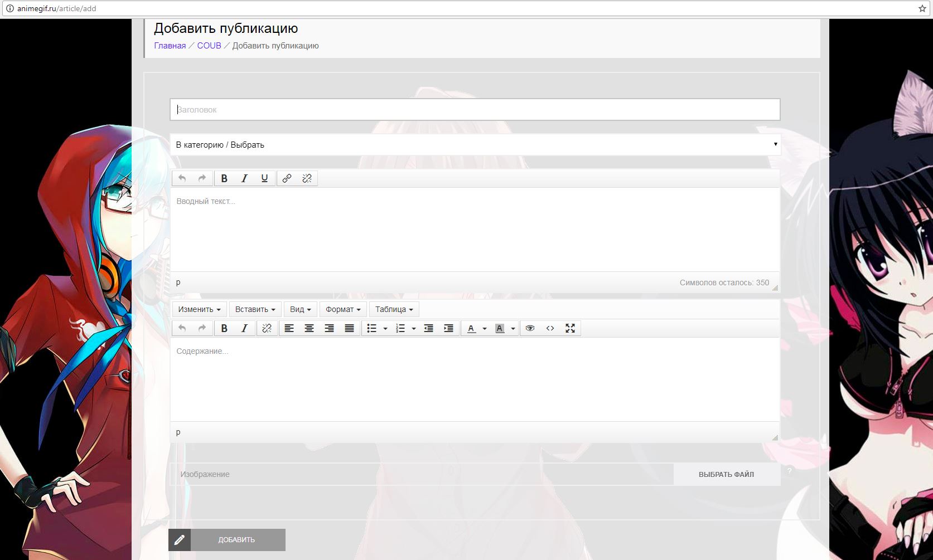Grab the content editor resize handle
Image resolution: width=933 pixels, height=560 pixels.
click(775, 437)
